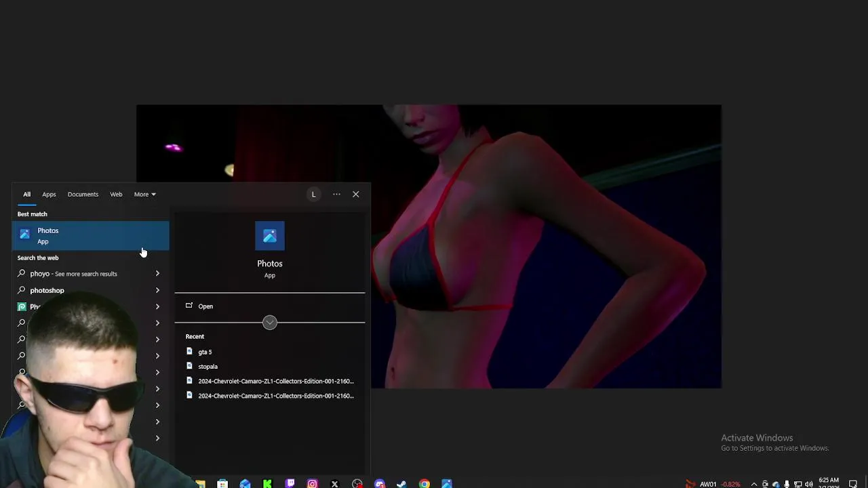Open Instagram from the taskbar
The height and width of the screenshot is (488, 868).
tap(312, 484)
